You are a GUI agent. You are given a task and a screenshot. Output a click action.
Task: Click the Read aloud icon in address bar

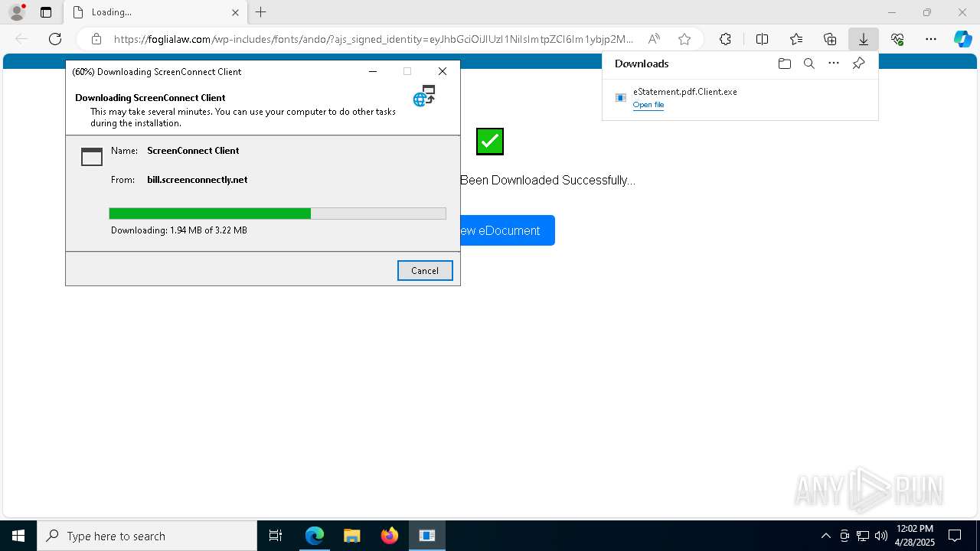click(654, 39)
